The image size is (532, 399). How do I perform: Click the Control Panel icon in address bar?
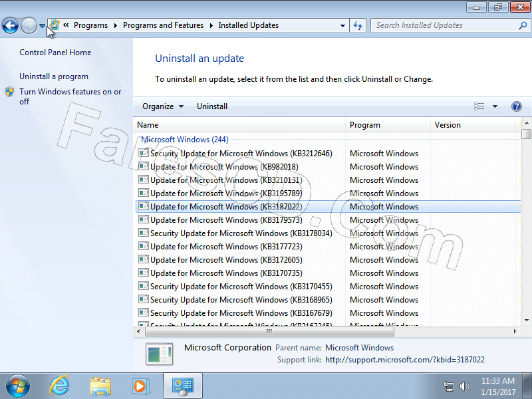pyautogui.click(x=55, y=25)
